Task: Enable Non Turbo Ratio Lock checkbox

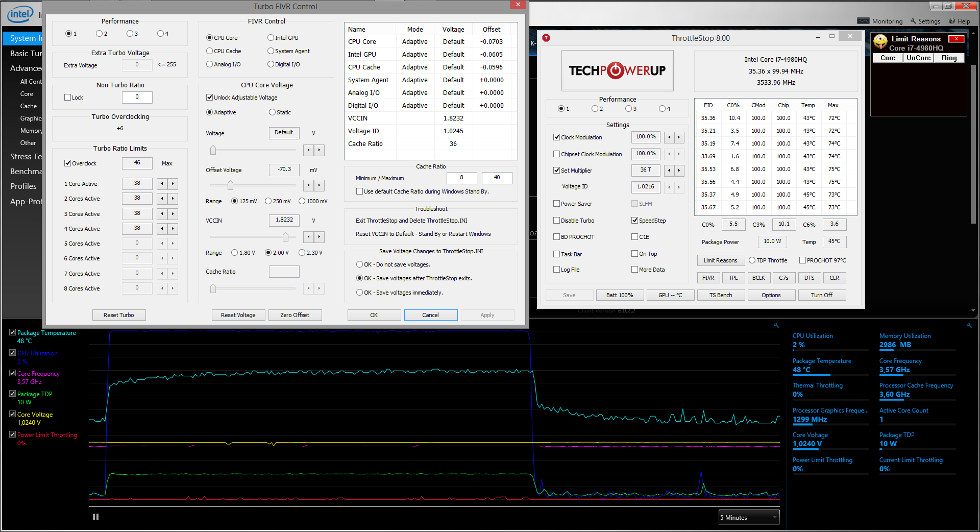Action: pyautogui.click(x=67, y=98)
